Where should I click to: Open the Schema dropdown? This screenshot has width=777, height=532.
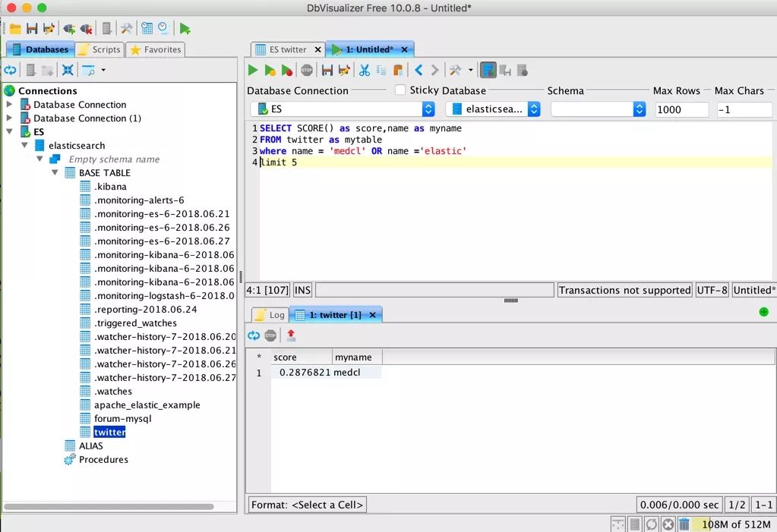(x=598, y=109)
